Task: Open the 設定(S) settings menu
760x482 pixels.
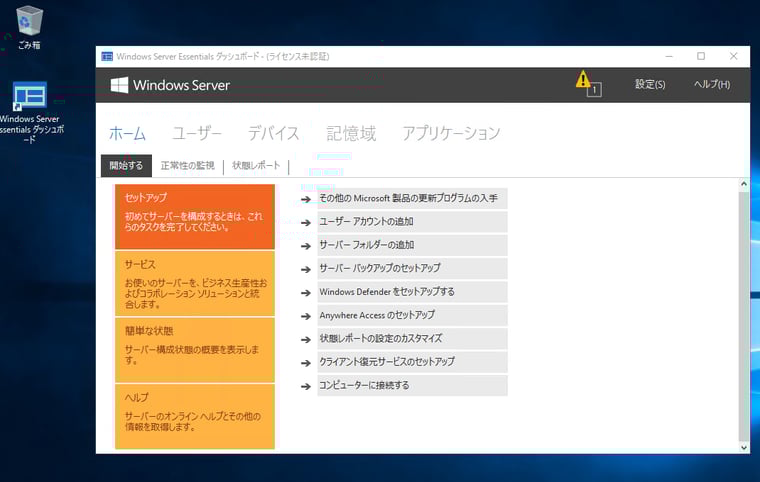Action: pyautogui.click(x=649, y=85)
